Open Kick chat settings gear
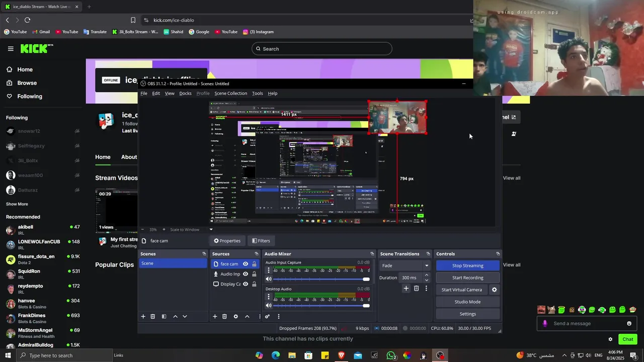 click(610, 339)
